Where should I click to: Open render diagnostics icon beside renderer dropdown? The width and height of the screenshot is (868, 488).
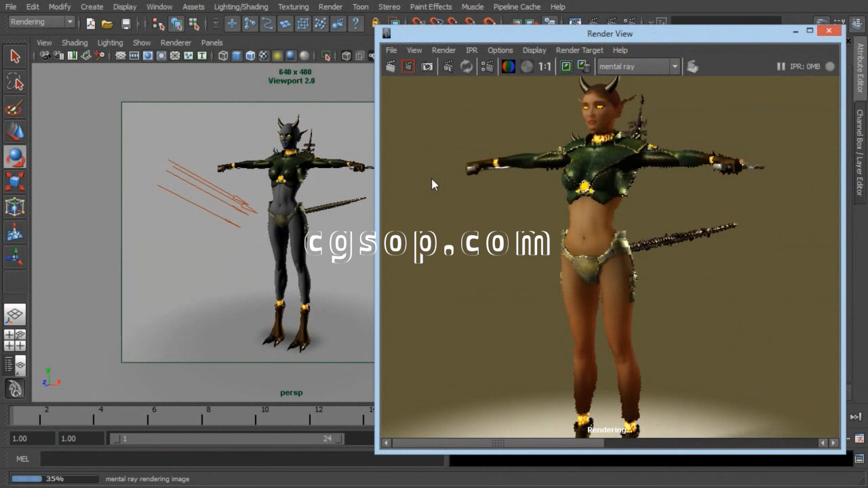[x=692, y=66]
